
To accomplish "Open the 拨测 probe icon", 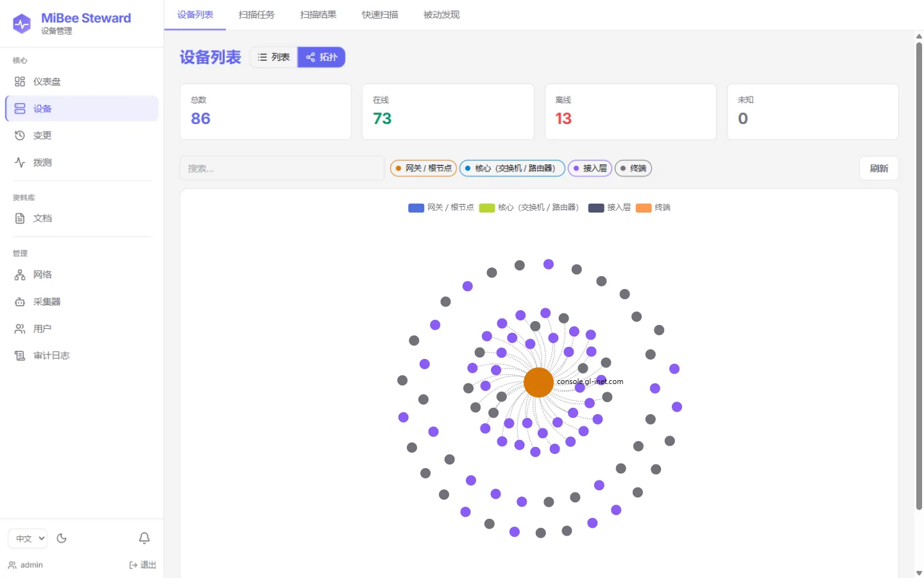I will pos(20,162).
